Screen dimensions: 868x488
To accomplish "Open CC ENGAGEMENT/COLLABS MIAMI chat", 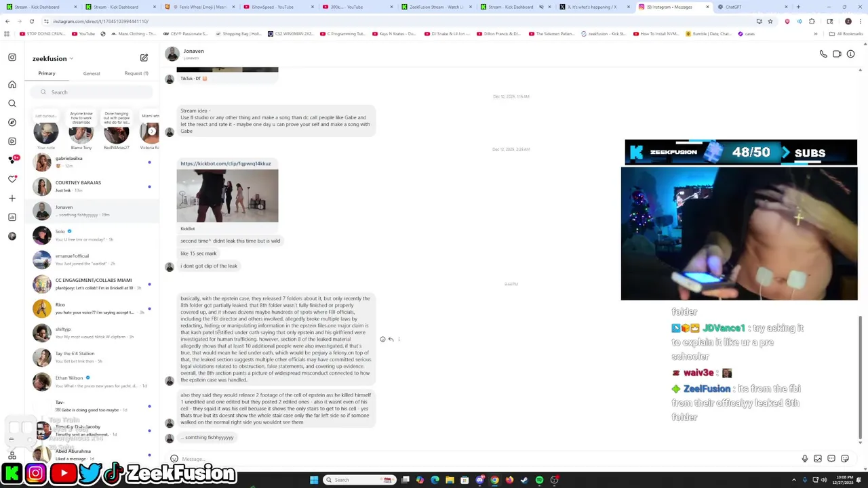I will click(92, 284).
